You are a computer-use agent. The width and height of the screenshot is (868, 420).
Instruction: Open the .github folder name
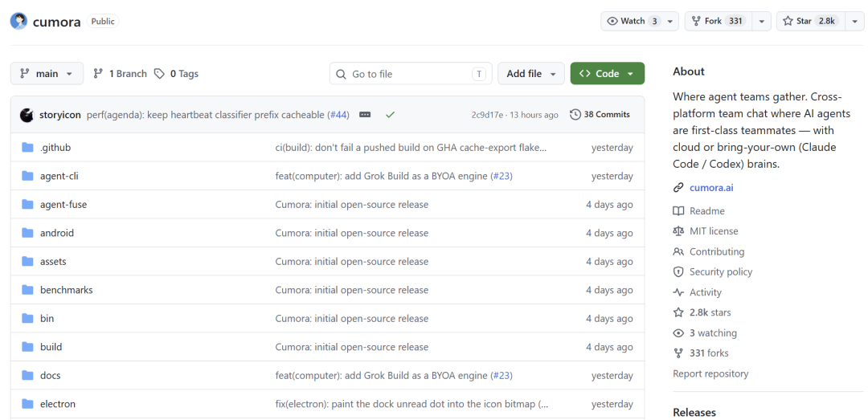(55, 148)
